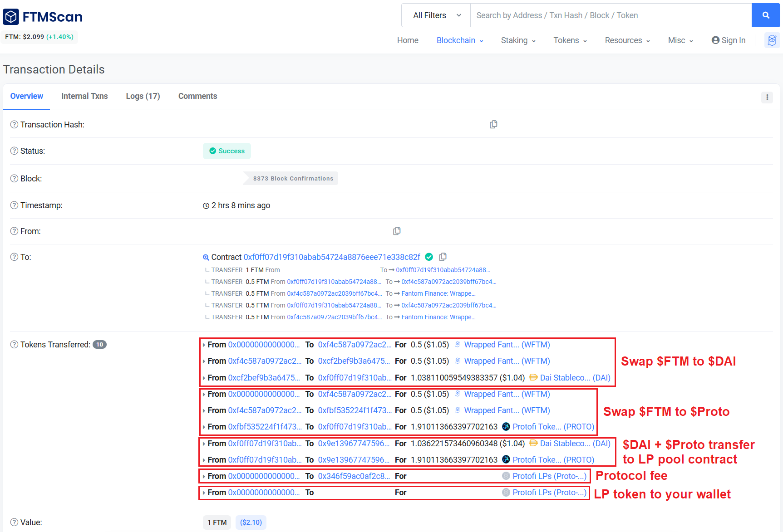The width and height of the screenshot is (783, 532).
Task: Switch to the Overview tab
Action: coord(27,96)
